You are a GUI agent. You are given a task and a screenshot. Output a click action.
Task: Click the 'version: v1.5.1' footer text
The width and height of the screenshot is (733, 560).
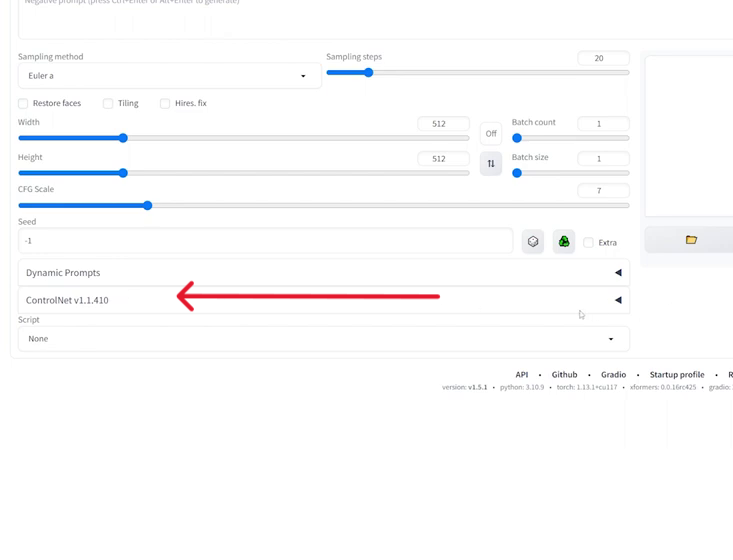pyautogui.click(x=464, y=387)
